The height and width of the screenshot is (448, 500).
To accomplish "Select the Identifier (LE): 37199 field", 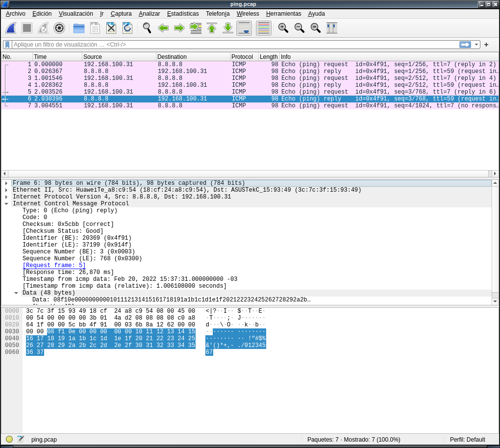I will (77, 245).
